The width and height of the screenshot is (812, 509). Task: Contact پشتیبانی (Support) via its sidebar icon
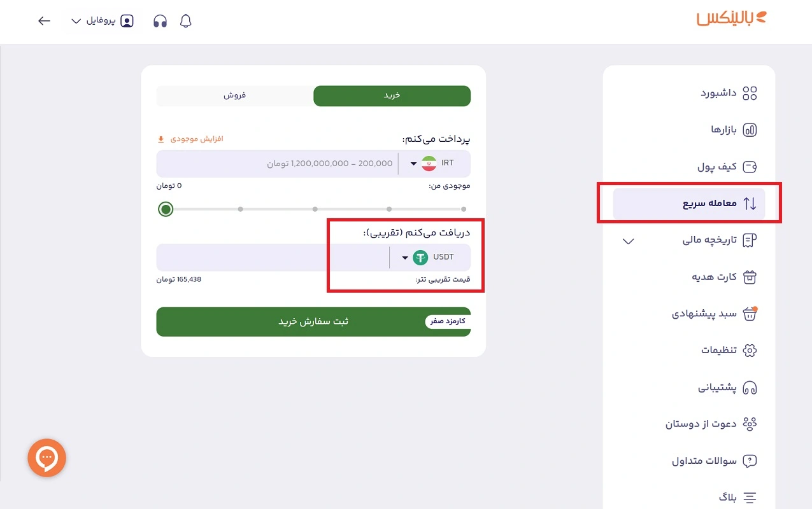point(726,387)
